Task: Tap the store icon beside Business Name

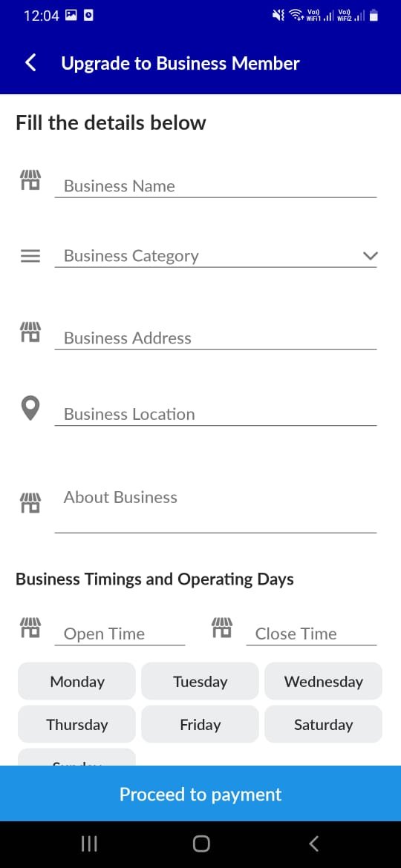Action: (x=30, y=180)
